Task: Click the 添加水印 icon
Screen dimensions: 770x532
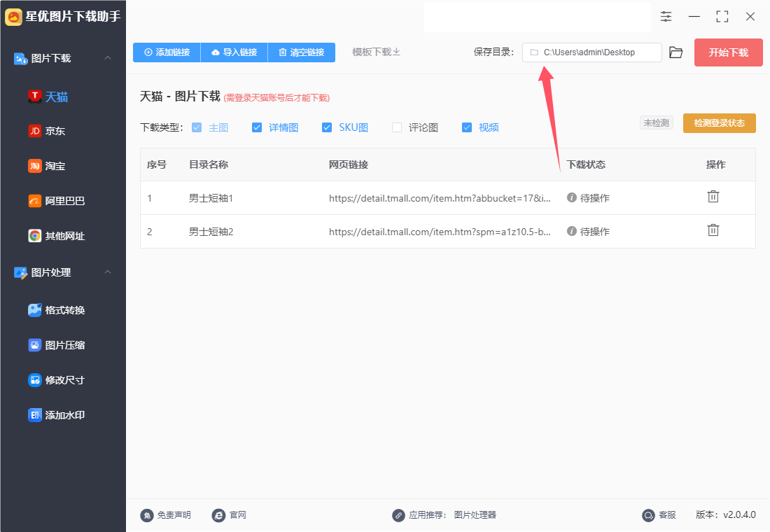Action: (35, 415)
